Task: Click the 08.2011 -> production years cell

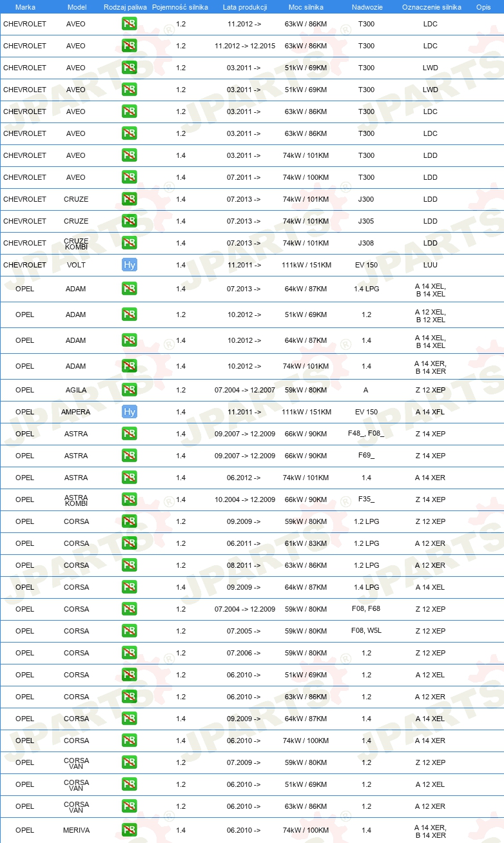Action: 244,565
